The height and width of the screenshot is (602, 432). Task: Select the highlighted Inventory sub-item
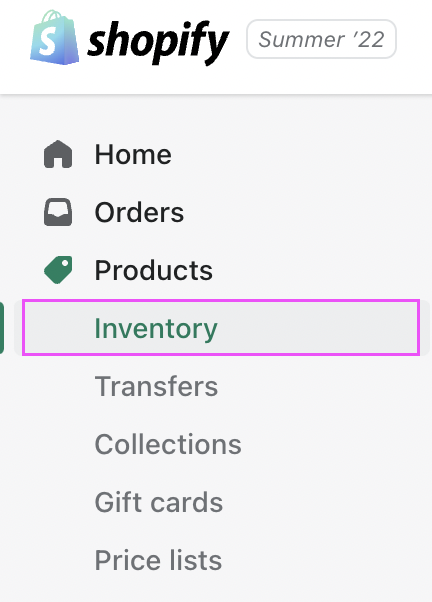pos(221,328)
